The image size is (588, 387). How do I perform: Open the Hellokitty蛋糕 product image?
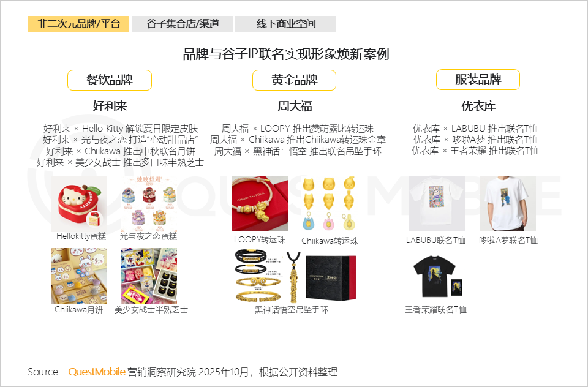pos(79,204)
